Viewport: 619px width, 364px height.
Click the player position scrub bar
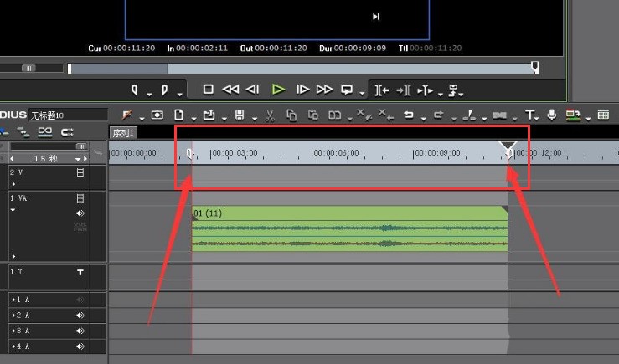(x=303, y=69)
